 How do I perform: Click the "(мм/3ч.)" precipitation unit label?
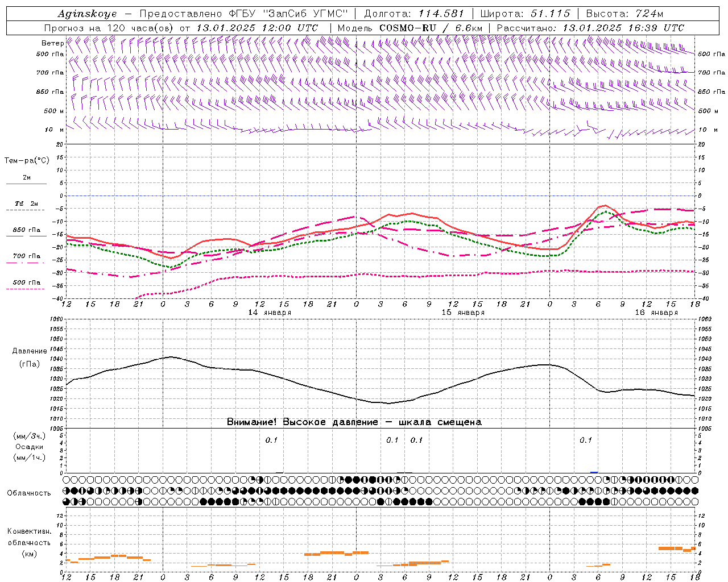coord(29,436)
